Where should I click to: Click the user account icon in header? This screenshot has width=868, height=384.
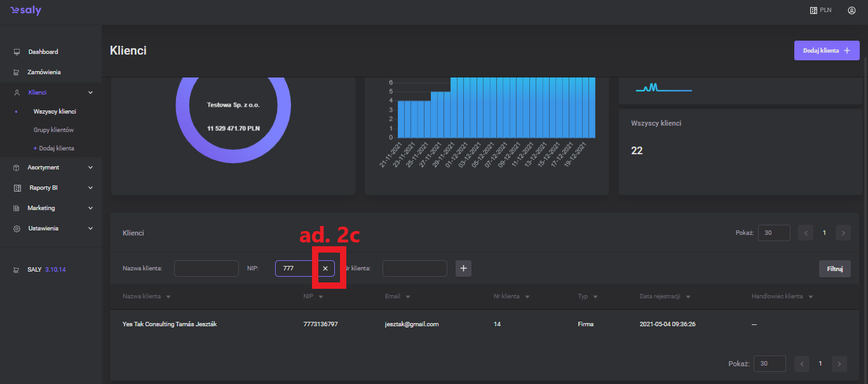851,11
